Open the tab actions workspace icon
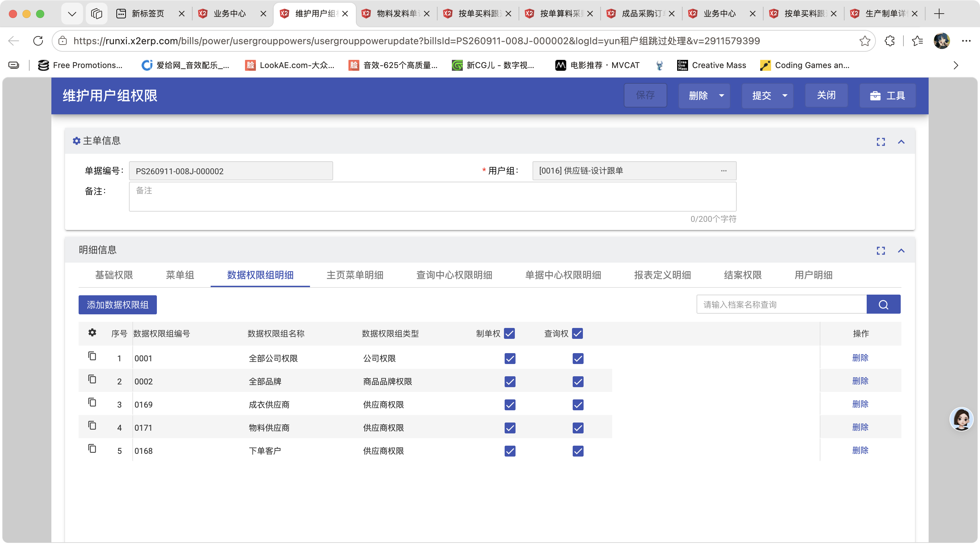 point(97,14)
